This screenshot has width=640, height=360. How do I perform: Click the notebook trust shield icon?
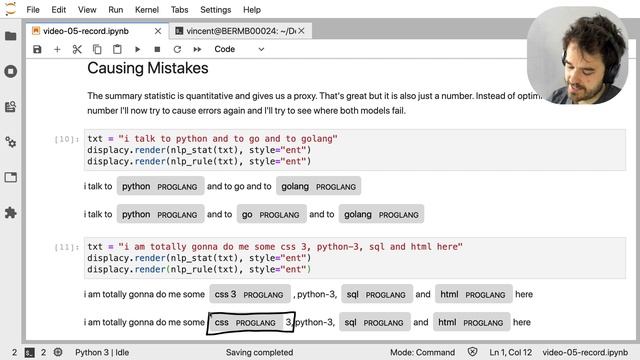pyautogui.click(x=472, y=352)
